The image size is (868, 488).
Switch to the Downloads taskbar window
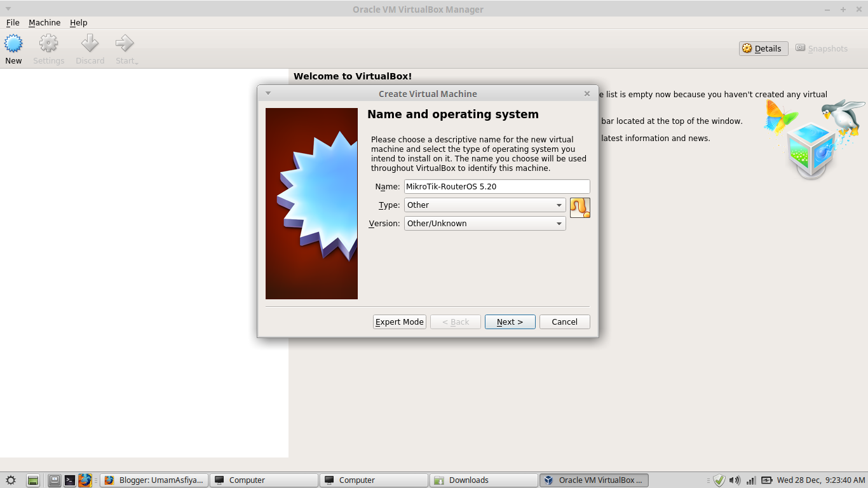pos(484,480)
